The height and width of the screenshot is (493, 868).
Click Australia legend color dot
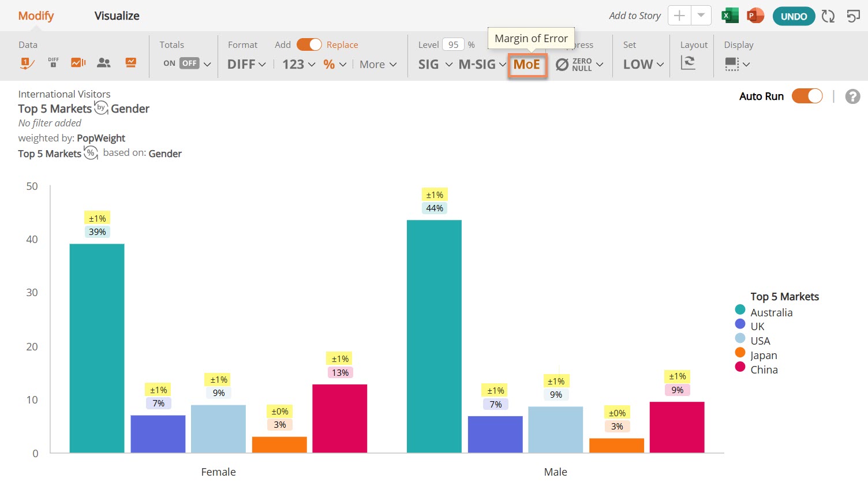[x=740, y=309]
